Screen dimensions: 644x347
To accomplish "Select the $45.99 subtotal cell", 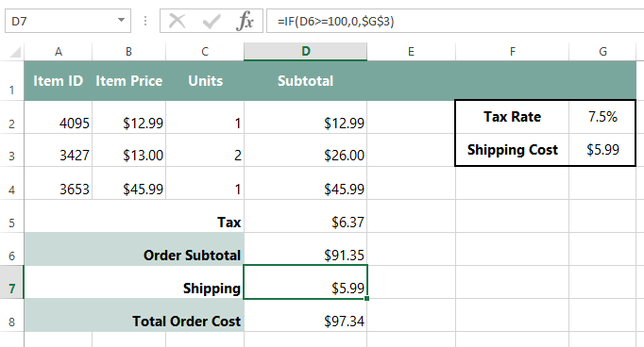I will [306, 183].
